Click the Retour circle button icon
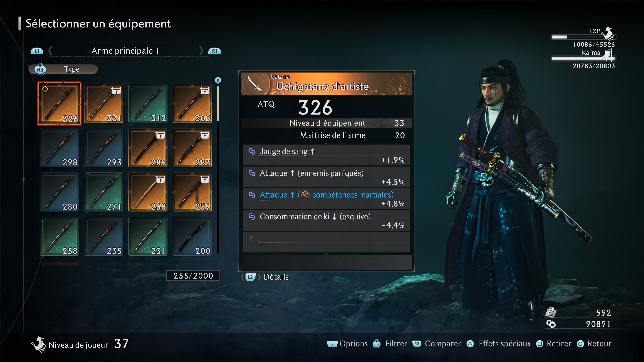Image resolution: width=644 pixels, height=362 pixels. click(x=580, y=344)
